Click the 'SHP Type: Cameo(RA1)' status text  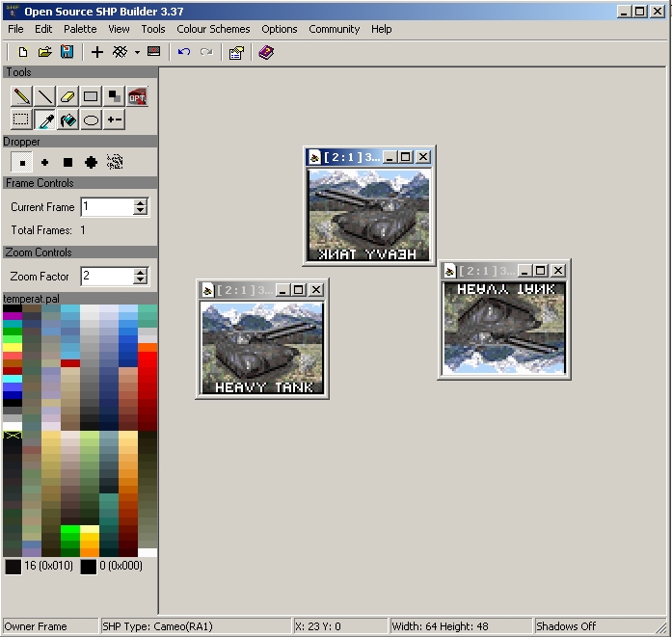click(x=157, y=626)
